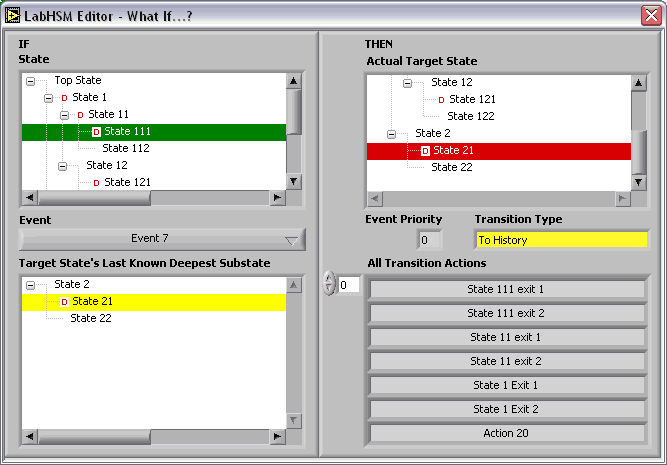Click the transition actions index stepper arrows

(x=329, y=285)
